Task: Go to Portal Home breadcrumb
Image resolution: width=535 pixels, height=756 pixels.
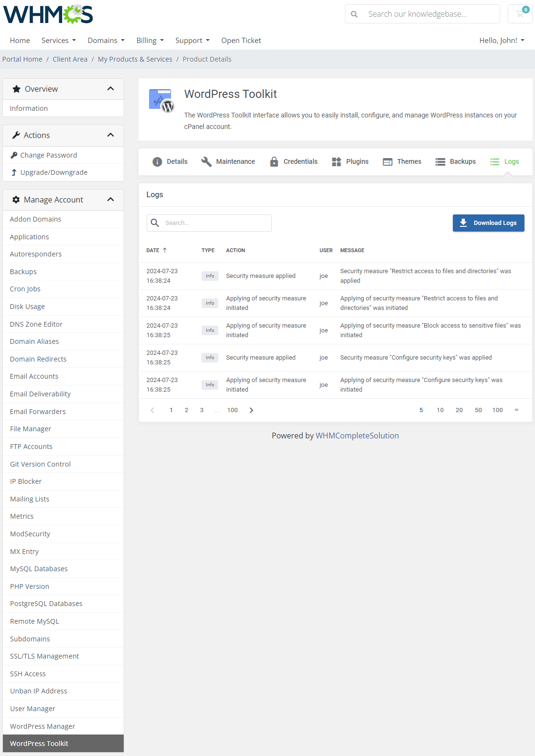Action: (22, 59)
